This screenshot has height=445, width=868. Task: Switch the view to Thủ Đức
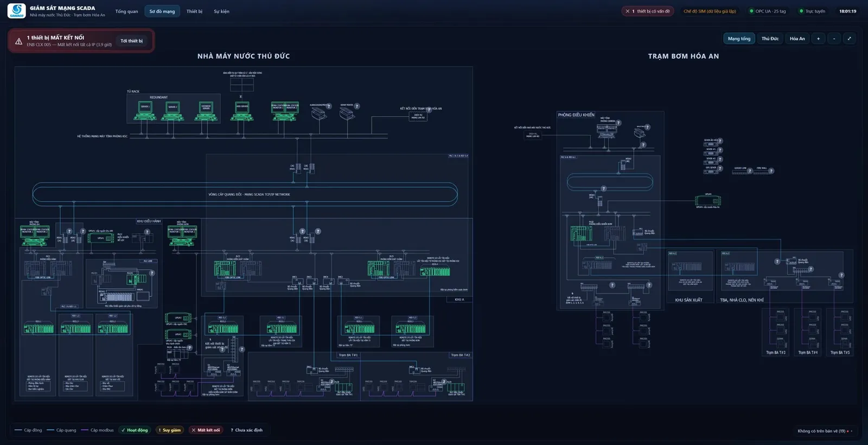point(770,39)
